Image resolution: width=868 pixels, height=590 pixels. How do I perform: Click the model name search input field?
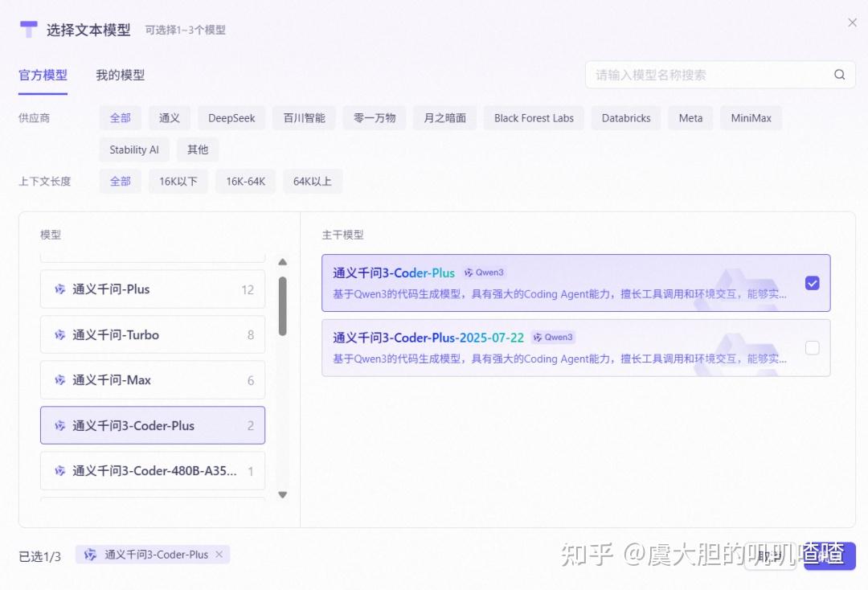click(707, 74)
